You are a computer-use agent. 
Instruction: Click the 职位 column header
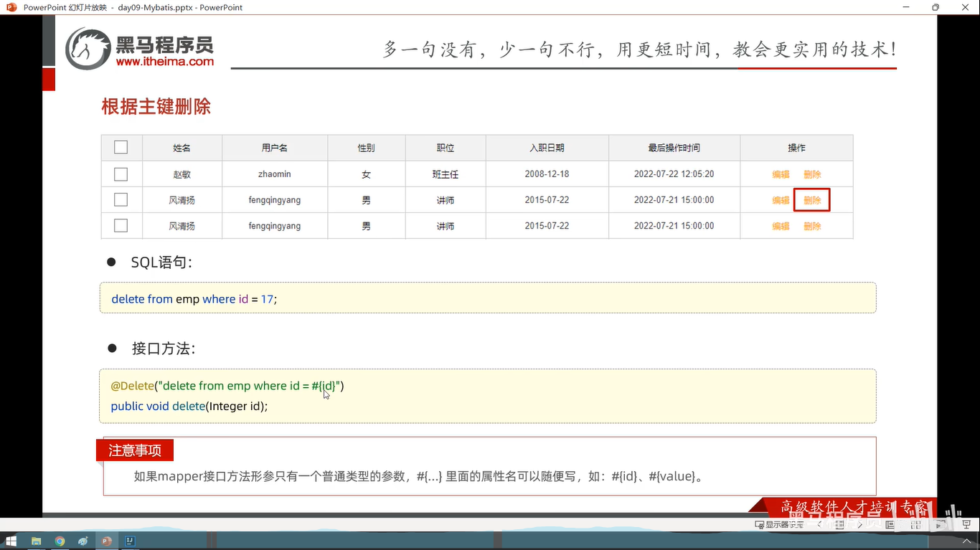tap(446, 148)
